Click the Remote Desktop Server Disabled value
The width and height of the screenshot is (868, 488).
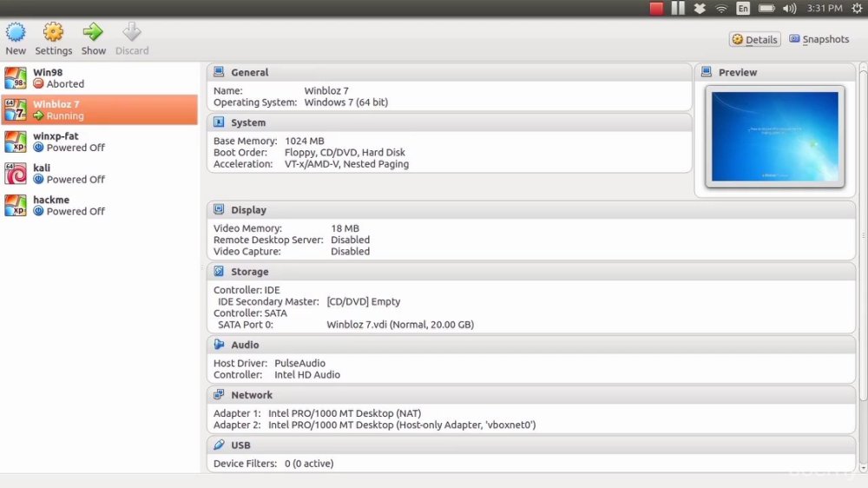[x=350, y=240]
